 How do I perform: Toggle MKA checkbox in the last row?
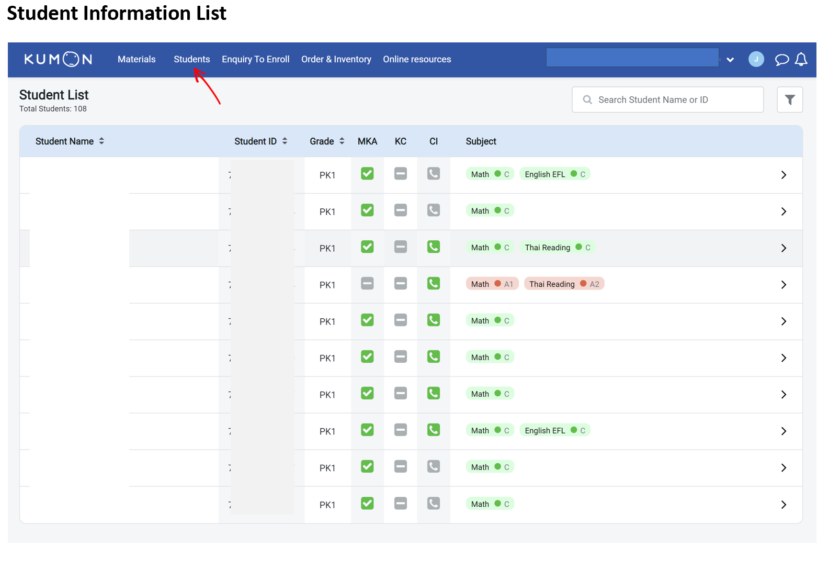point(367,503)
